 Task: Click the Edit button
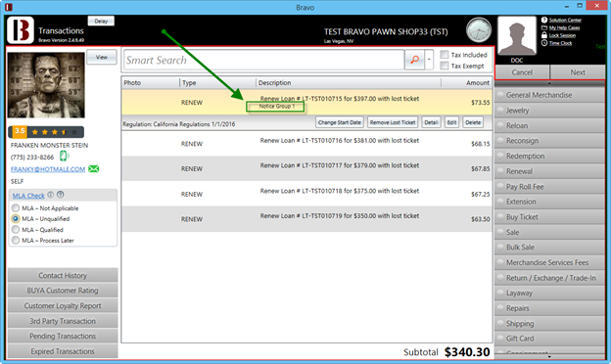point(451,122)
